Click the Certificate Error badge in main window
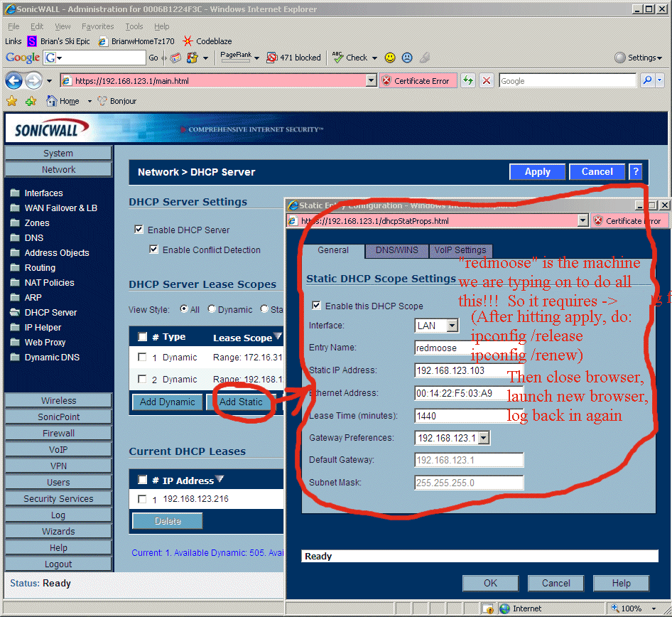672x617 pixels. click(x=418, y=80)
